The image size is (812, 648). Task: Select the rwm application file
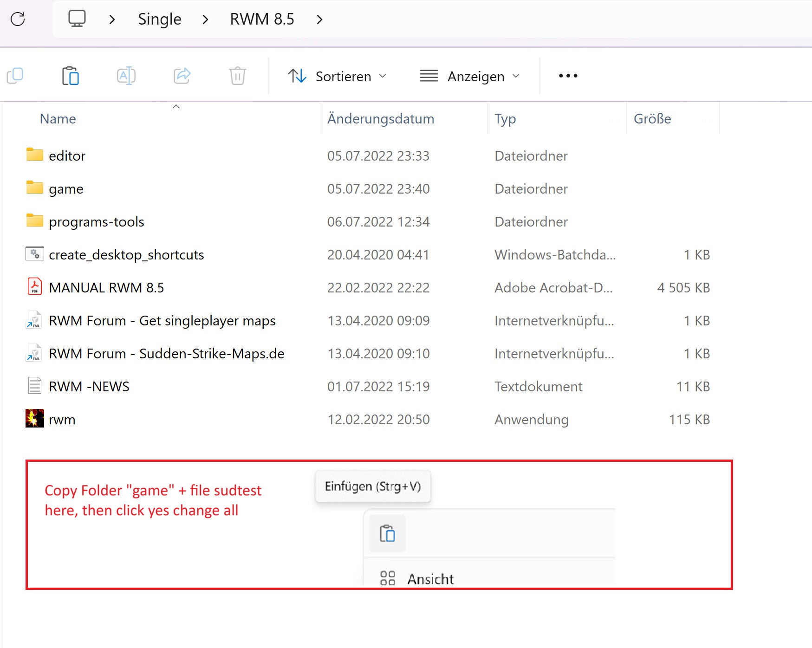click(x=62, y=420)
